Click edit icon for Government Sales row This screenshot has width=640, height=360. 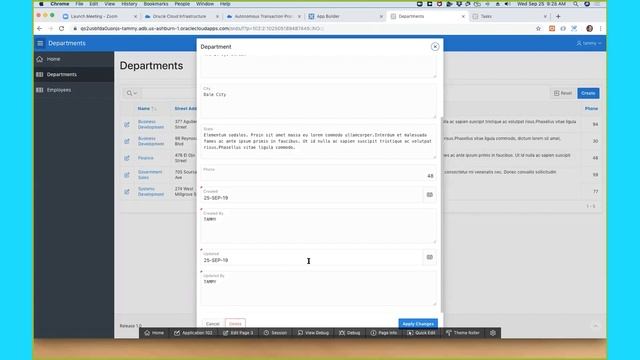pos(127,175)
